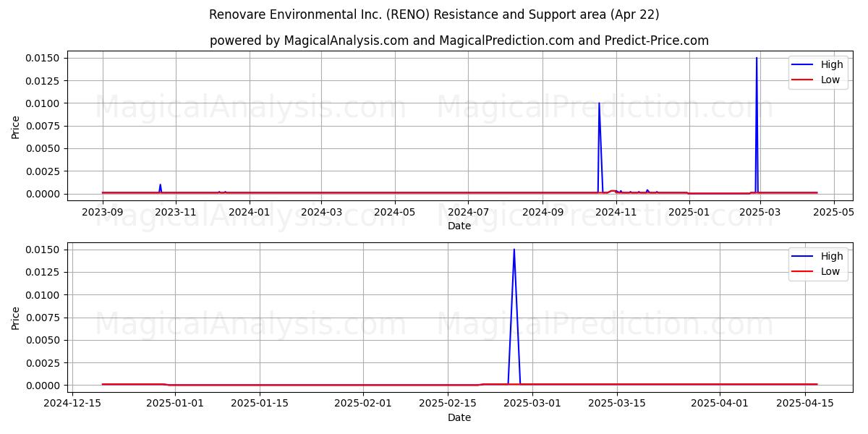Click the 2024-05 date label on top chart
The image size is (868, 434).
[x=394, y=212]
